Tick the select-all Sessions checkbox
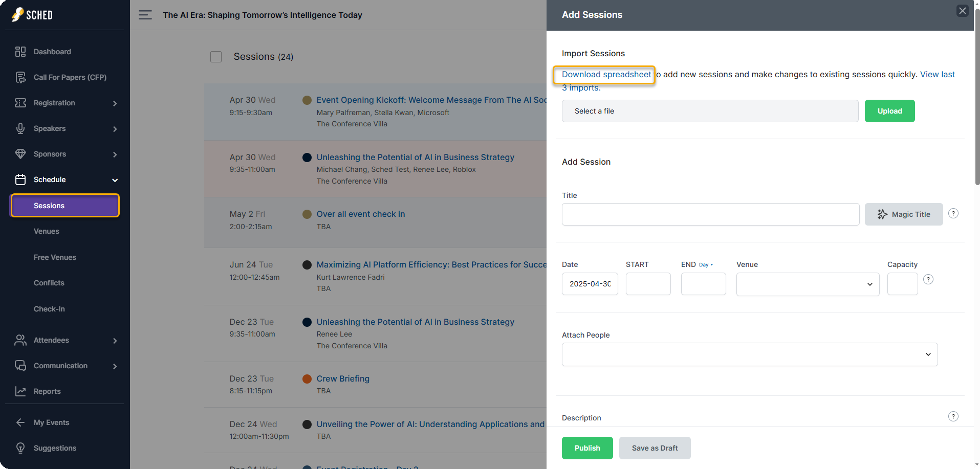980x469 pixels. coord(216,57)
